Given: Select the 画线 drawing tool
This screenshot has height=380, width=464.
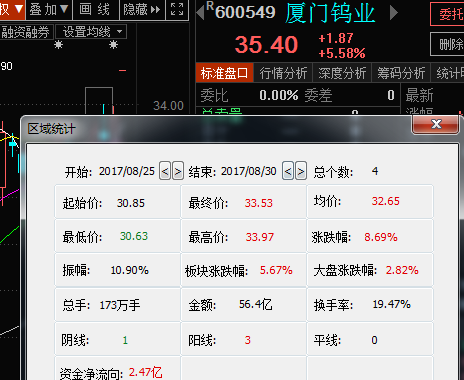Looking at the screenshot, I should click(x=95, y=9).
